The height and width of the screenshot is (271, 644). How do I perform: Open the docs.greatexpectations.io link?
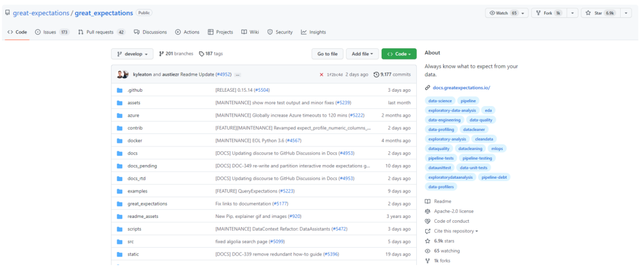coord(461,88)
